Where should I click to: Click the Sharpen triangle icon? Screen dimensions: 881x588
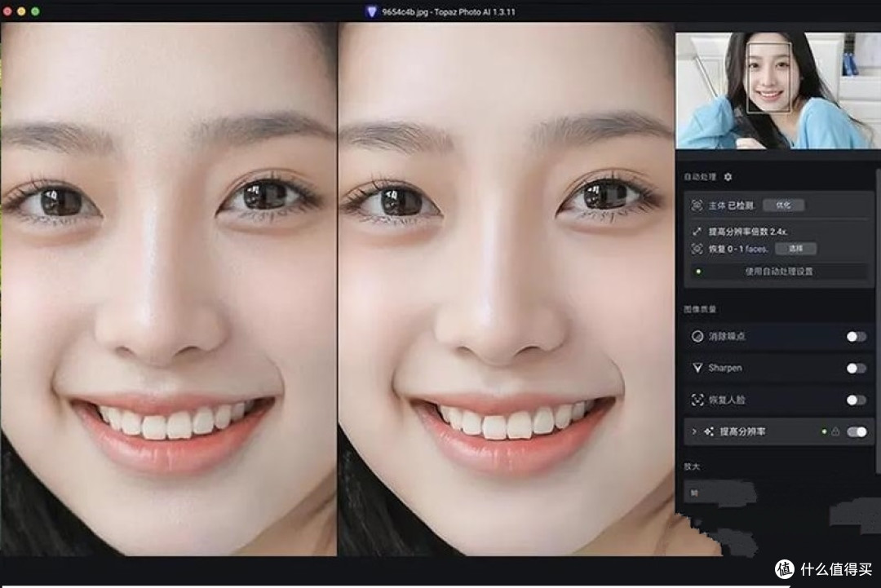697,368
